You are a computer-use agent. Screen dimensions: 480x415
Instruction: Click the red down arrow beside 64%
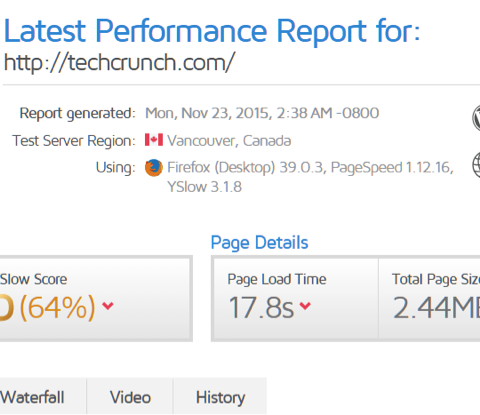tap(108, 305)
